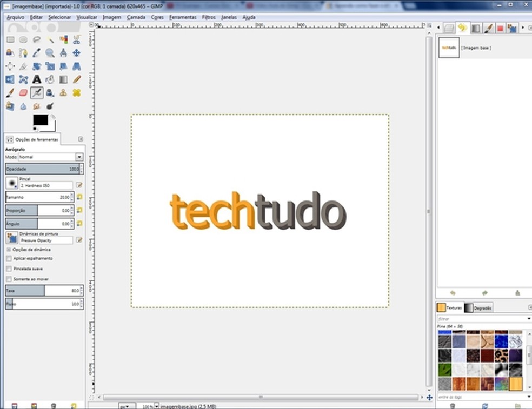The width and height of the screenshot is (532, 409).
Task: Select the Move tool
Action: (x=76, y=52)
